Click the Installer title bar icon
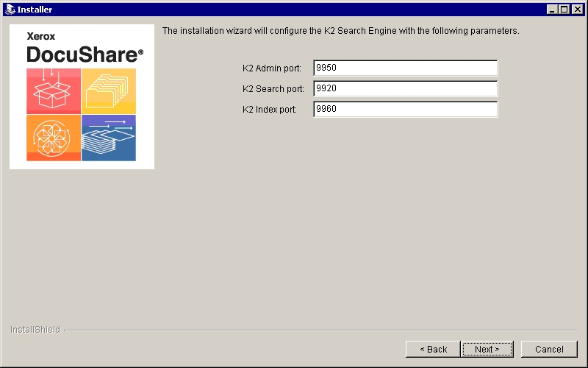Image resolution: width=588 pixels, height=368 pixels. pos(10,10)
